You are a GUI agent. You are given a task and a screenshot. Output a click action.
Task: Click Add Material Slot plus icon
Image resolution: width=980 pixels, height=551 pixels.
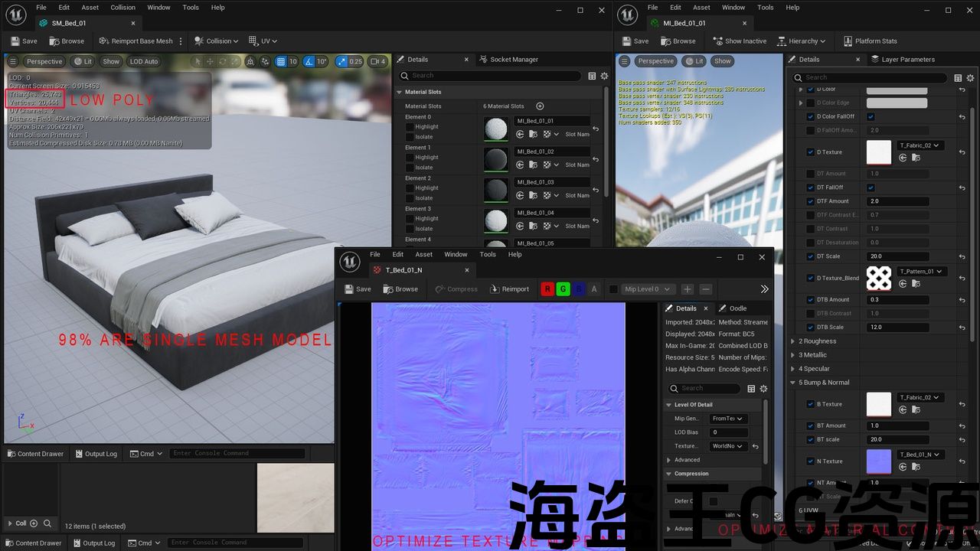(540, 106)
